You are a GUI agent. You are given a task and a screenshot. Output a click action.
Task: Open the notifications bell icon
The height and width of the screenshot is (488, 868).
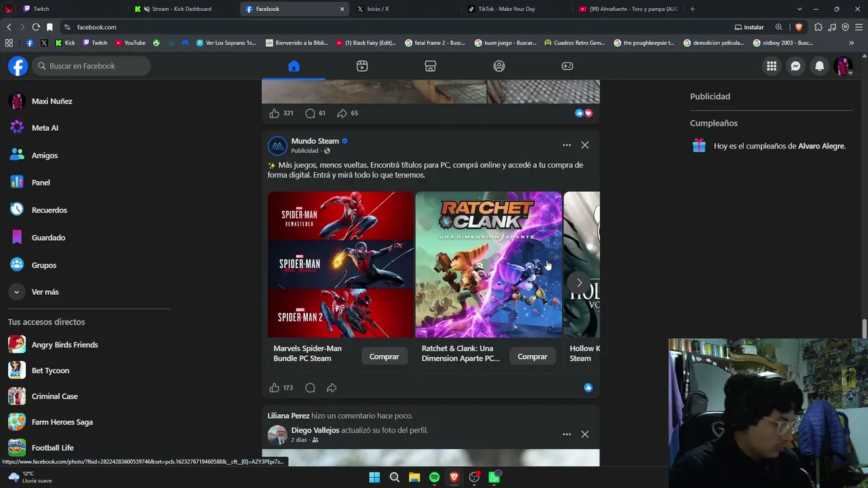(820, 66)
